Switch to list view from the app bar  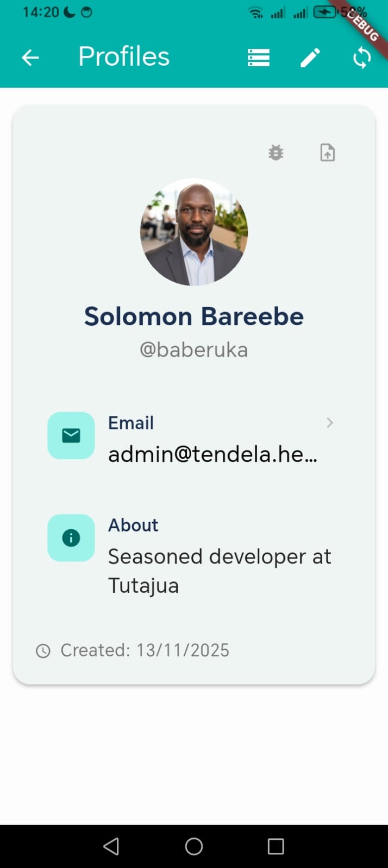point(259,57)
